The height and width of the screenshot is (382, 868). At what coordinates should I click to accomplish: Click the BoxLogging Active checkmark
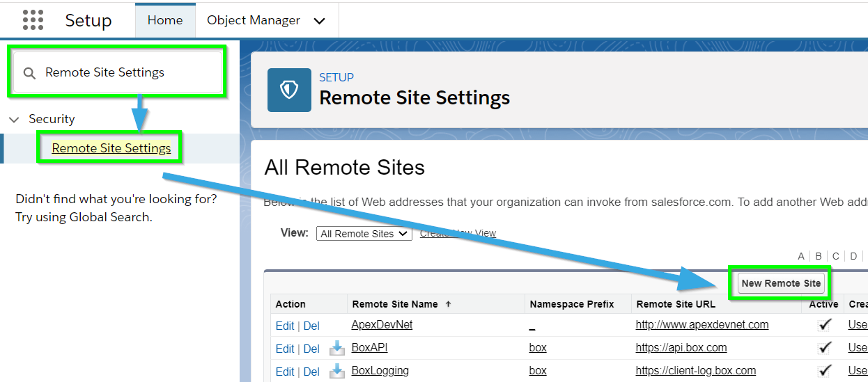pos(825,370)
